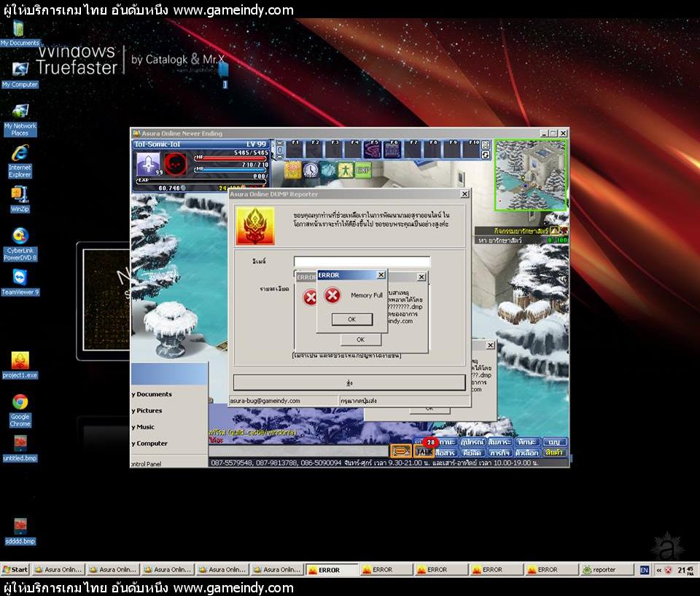Screen dimensions: 700x596
Task: Open the ทักษะ game menu button
Action: [526, 442]
